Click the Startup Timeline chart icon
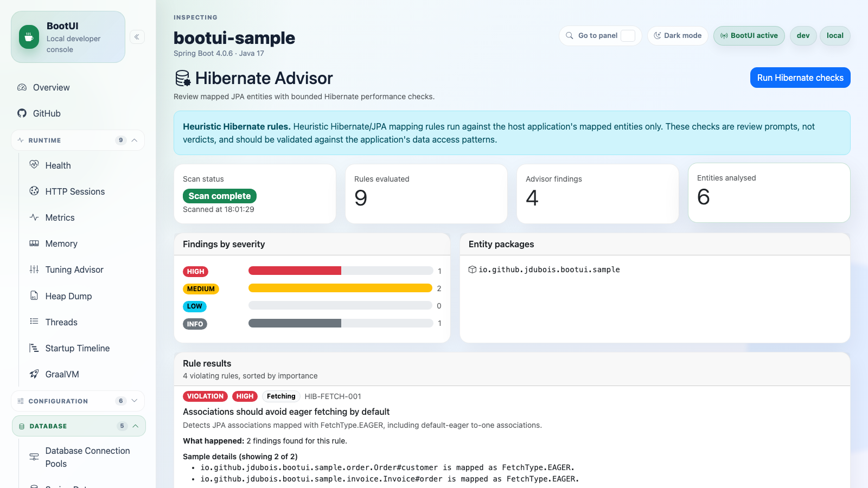 [x=34, y=348]
